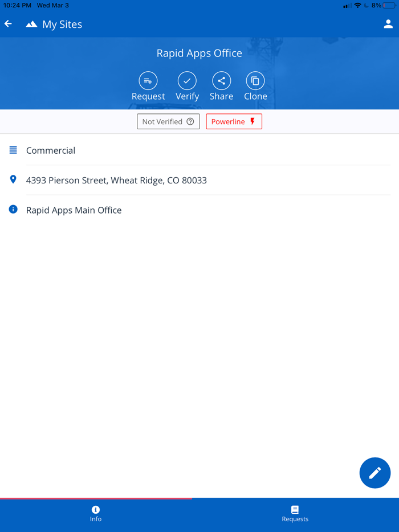Switch to the Requests tab
Viewport: 399px width, 532px height.
pyautogui.click(x=295, y=514)
